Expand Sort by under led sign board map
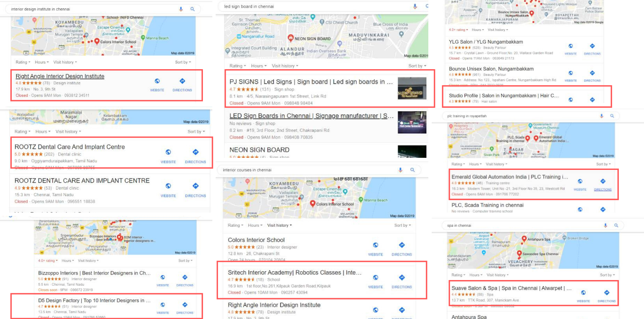Image resolution: width=644 pixels, height=319 pixels. pos(417,66)
